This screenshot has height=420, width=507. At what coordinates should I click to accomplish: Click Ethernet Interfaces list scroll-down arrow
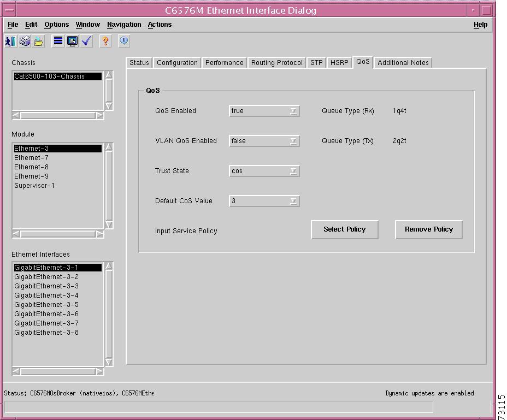109,362
